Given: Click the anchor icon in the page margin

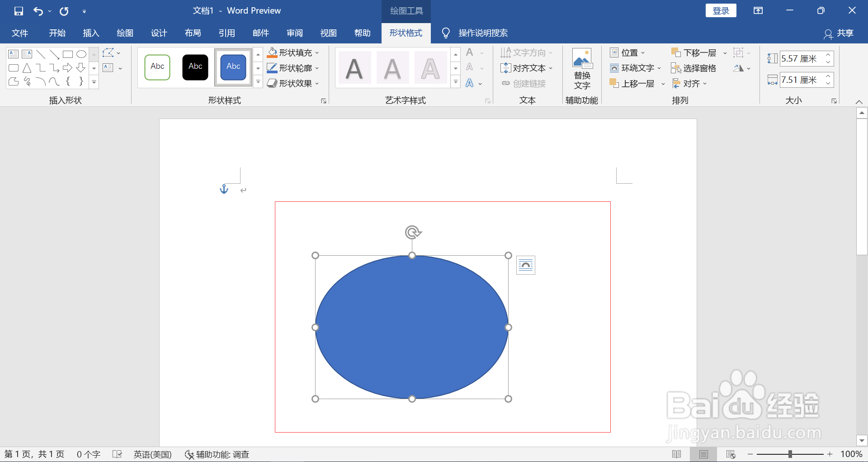Looking at the screenshot, I should (224, 189).
